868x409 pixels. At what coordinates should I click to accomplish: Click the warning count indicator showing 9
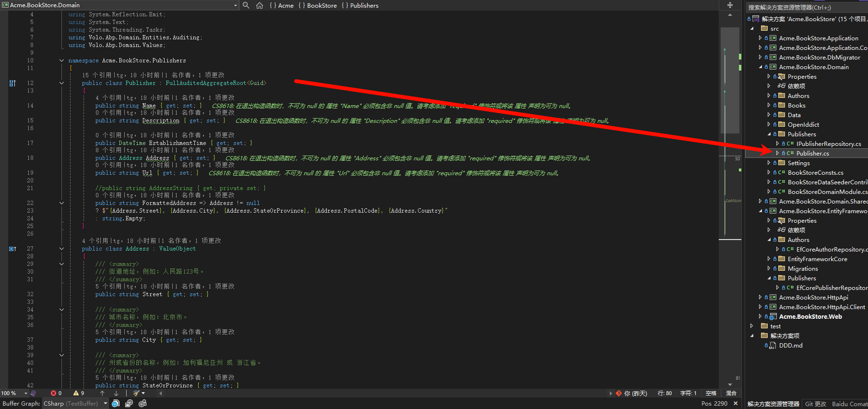pos(79,393)
